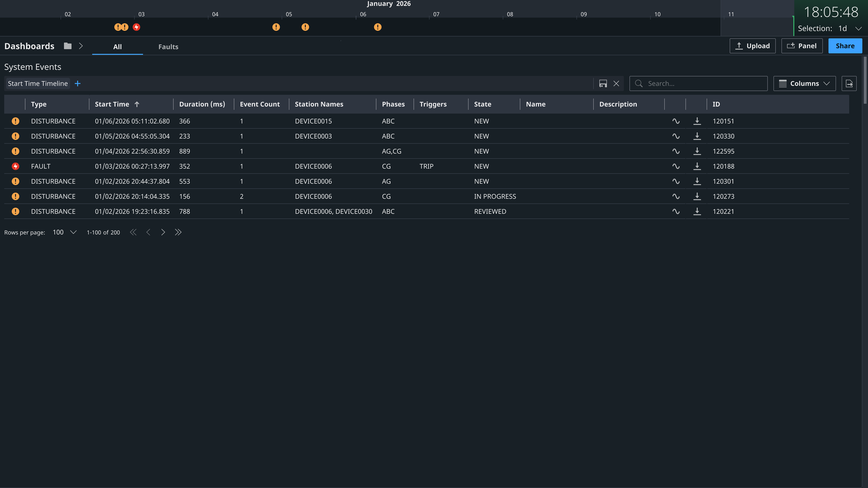Open the Columns dropdown
Image resolution: width=868 pixels, height=488 pixels.
click(x=804, y=83)
